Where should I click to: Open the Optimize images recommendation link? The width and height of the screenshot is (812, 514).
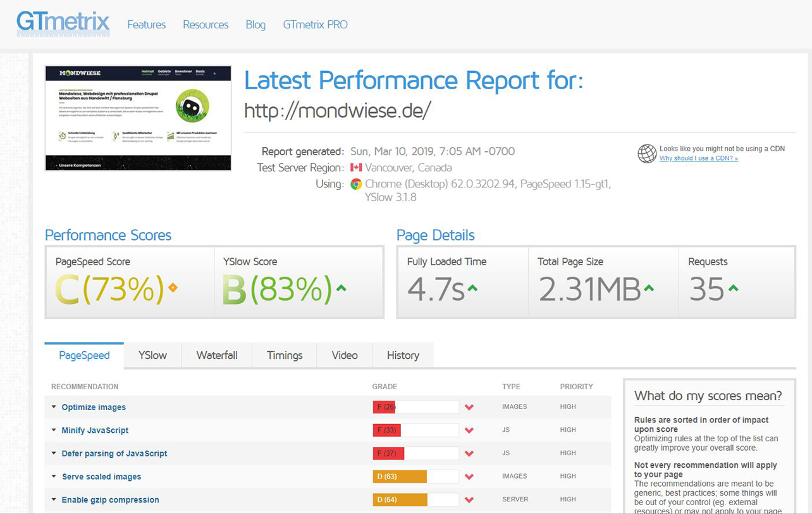pos(94,407)
